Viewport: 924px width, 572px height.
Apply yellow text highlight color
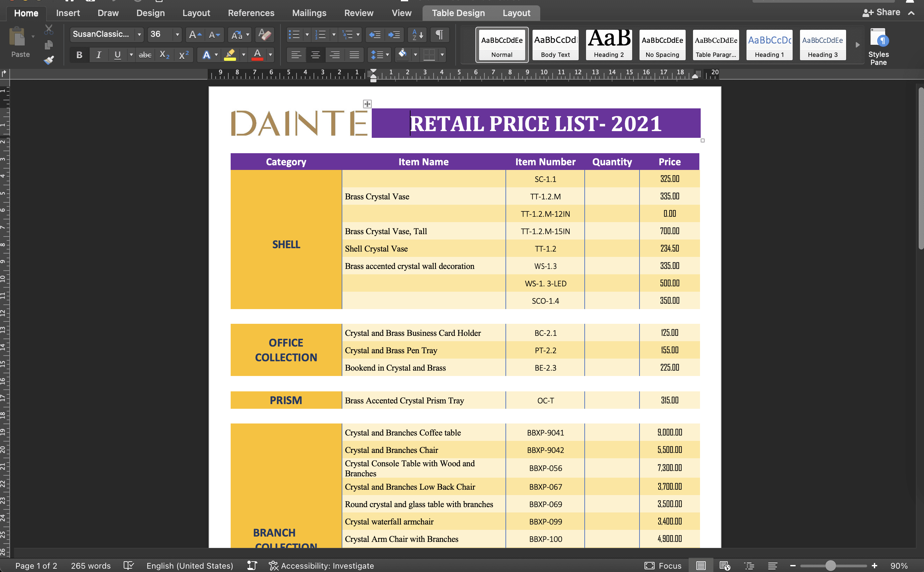tap(230, 55)
